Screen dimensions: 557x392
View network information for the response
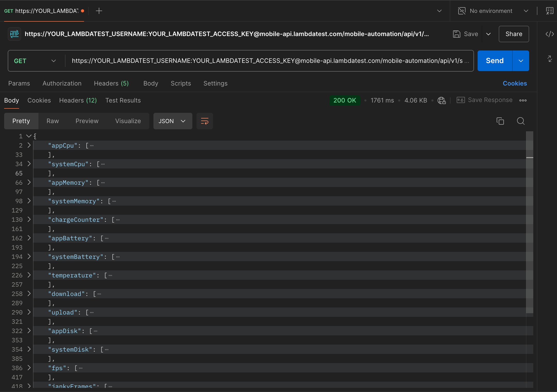tap(441, 100)
